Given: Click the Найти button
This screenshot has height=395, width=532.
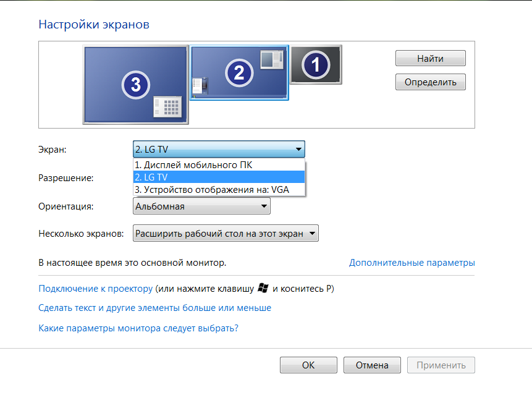Looking at the screenshot, I should pyautogui.click(x=430, y=59).
